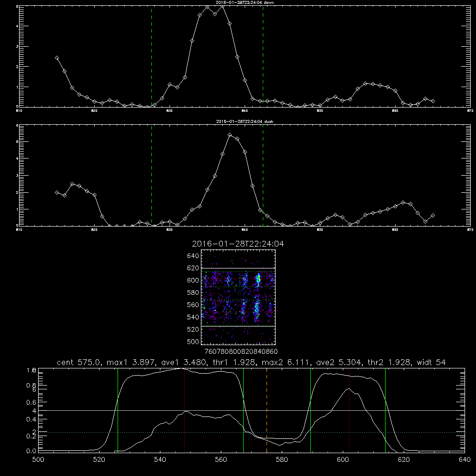
Task: Click the '640' x-axis label of the bottom plot
Action: [x=465, y=460]
